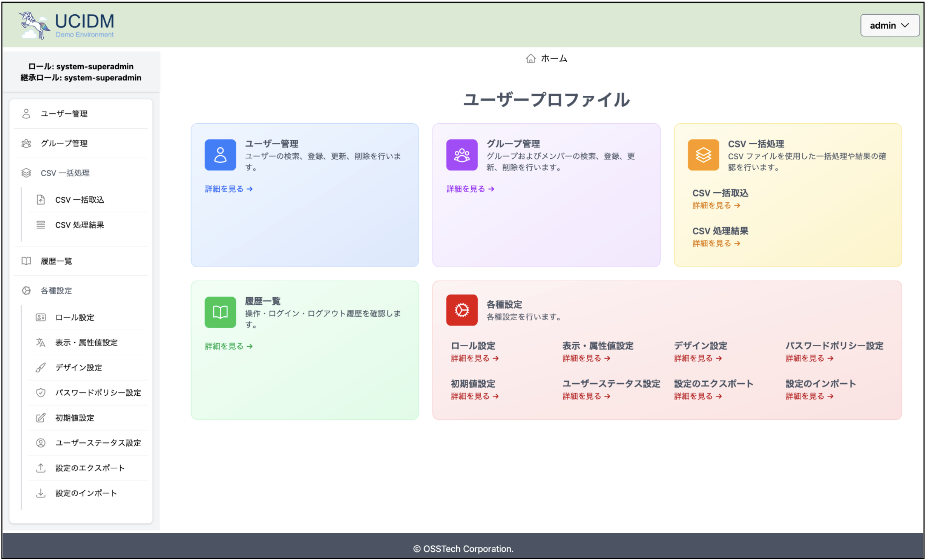Follow 詳細を見る link on 履歴一覧 card
The image size is (926, 560).
coord(229,346)
